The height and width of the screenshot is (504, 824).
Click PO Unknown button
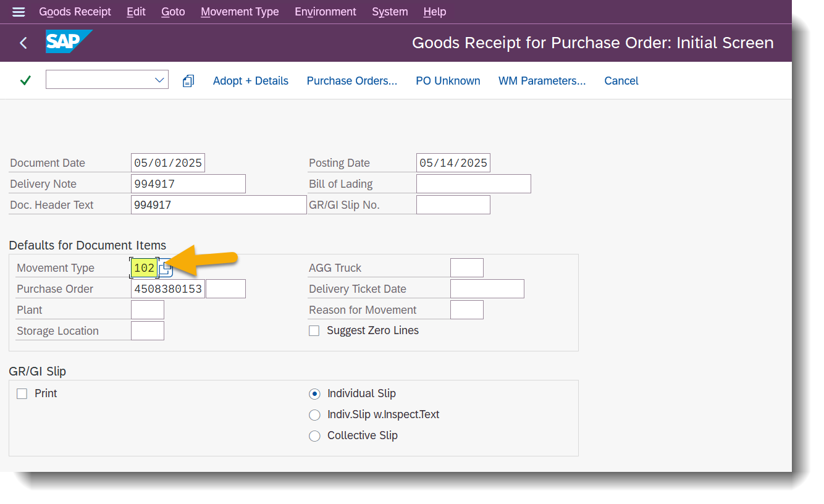pyautogui.click(x=448, y=81)
